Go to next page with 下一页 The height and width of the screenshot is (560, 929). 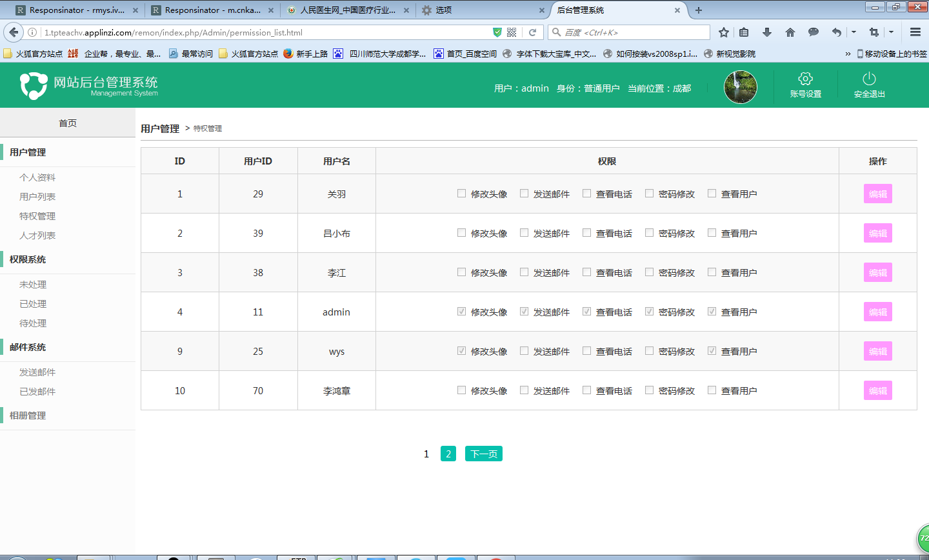click(x=483, y=454)
